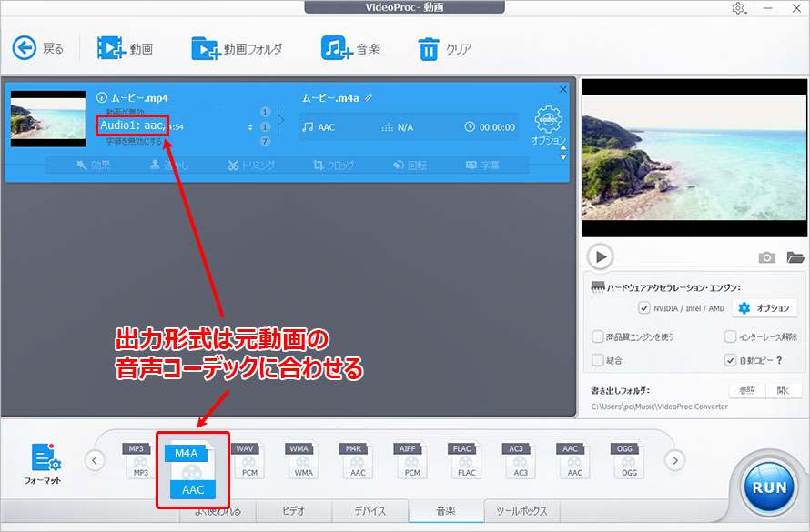810x532 pixels.
Task: Enable インターレース解除 checkbox
Action: pyautogui.click(x=730, y=337)
